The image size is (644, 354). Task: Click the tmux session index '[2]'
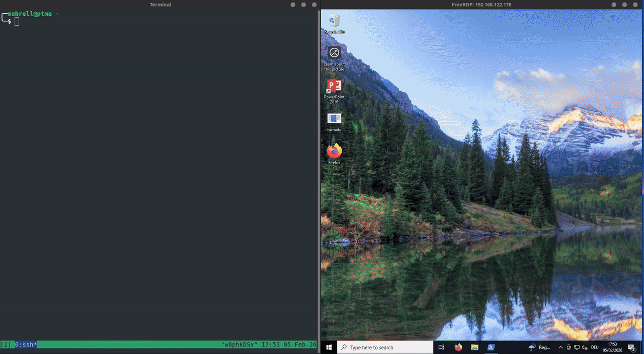[x=6, y=345]
